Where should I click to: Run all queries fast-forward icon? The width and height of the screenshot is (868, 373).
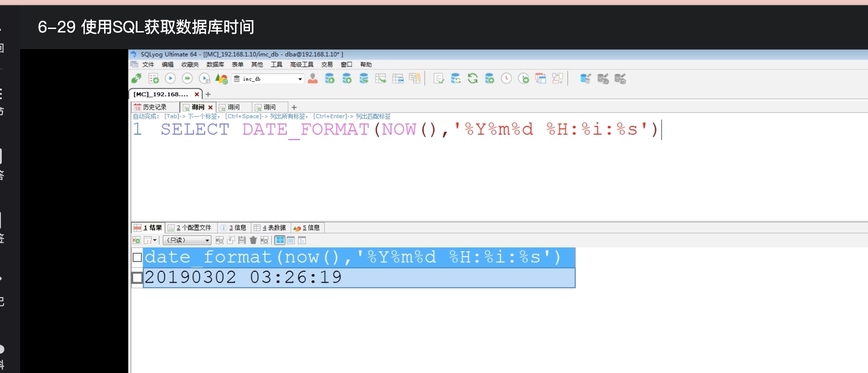[x=187, y=79]
